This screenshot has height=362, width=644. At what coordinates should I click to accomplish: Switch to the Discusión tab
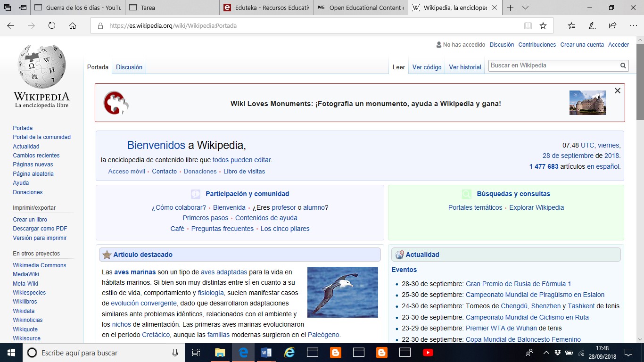click(129, 67)
